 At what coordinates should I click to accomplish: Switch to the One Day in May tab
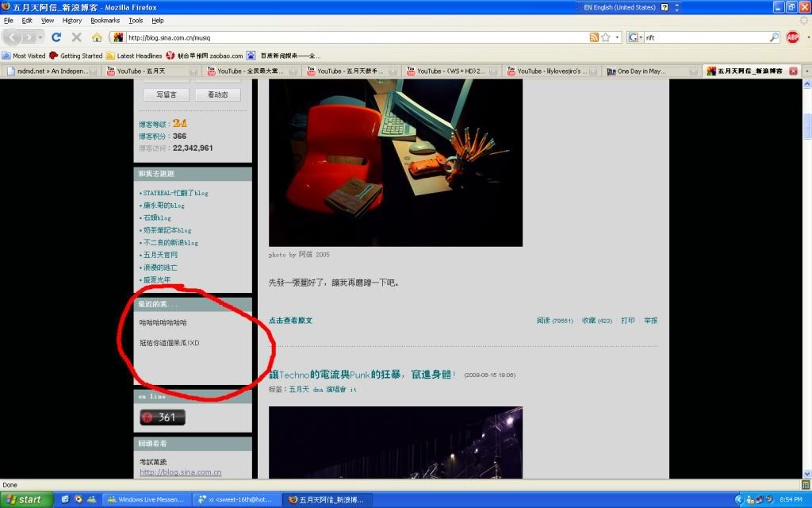click(x=652, y=71)
